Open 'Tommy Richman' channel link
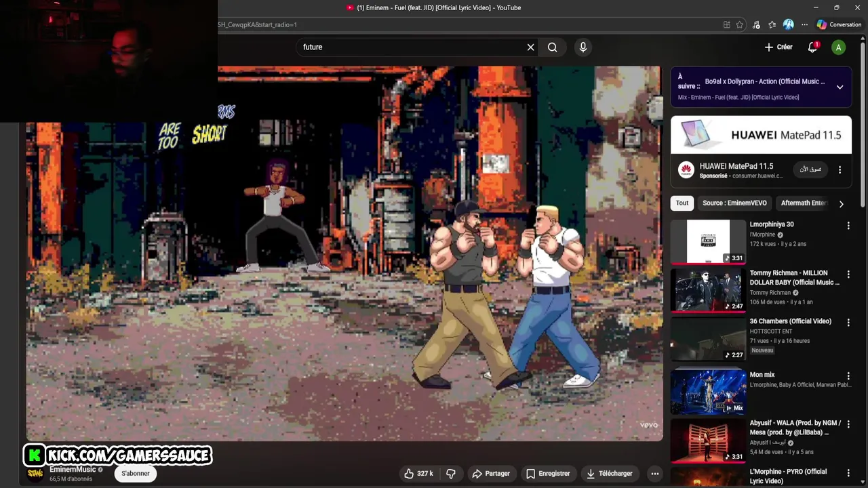 (770, 293)
